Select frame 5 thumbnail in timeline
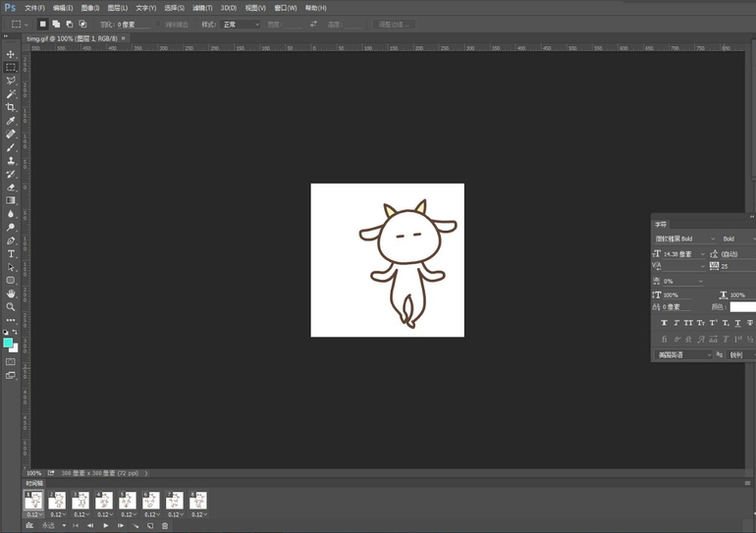The height and width of the screenshot is (533, 756). click(x=128, y=501)
